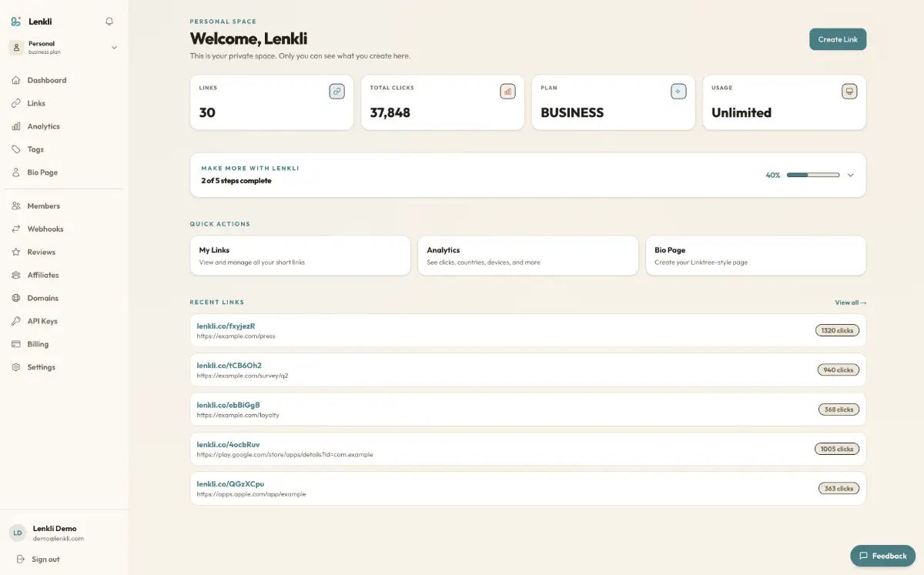Click the Webhooks arrows icon in sidebar
Screen dimensions: 924x575
pos(16,229)
